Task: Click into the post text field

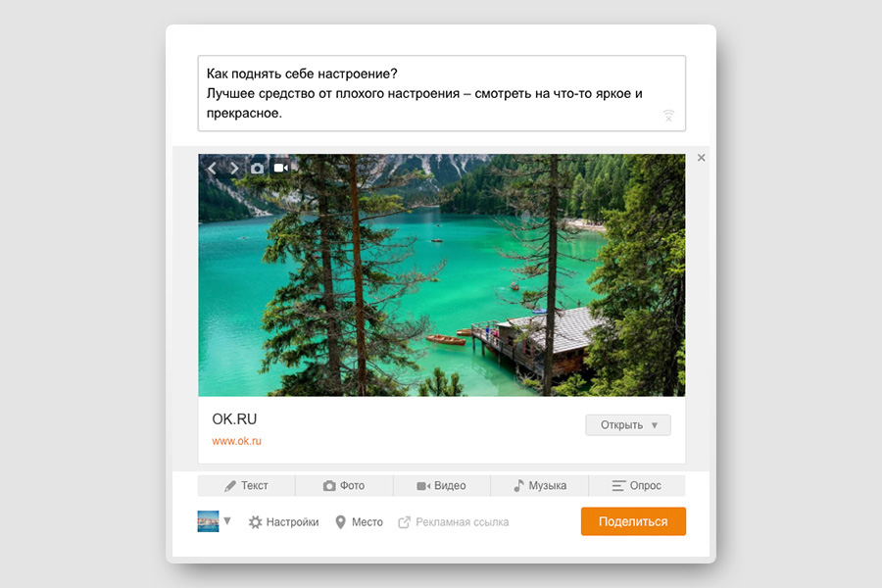Action: tap(442, 93)
